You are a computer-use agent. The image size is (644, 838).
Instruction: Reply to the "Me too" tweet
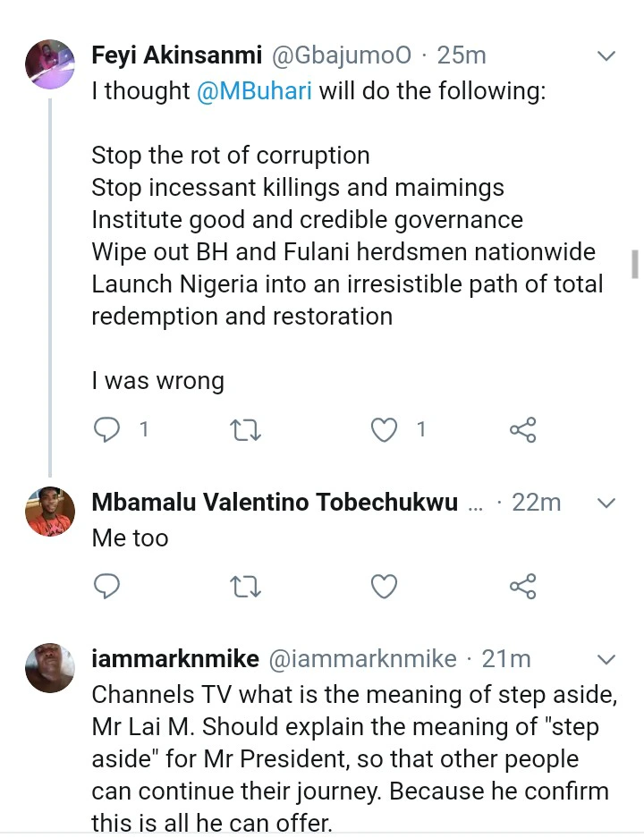point(107,587)
